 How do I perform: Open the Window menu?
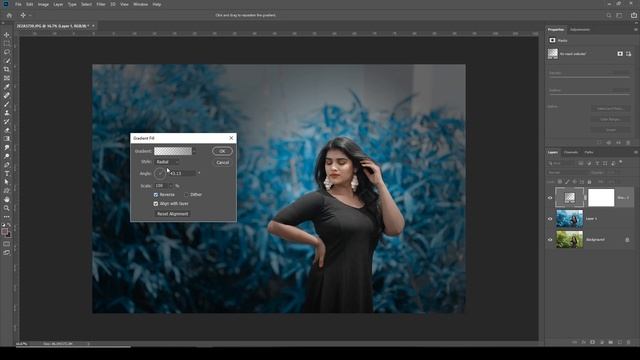pyautogui.click(x=141, y=4)
